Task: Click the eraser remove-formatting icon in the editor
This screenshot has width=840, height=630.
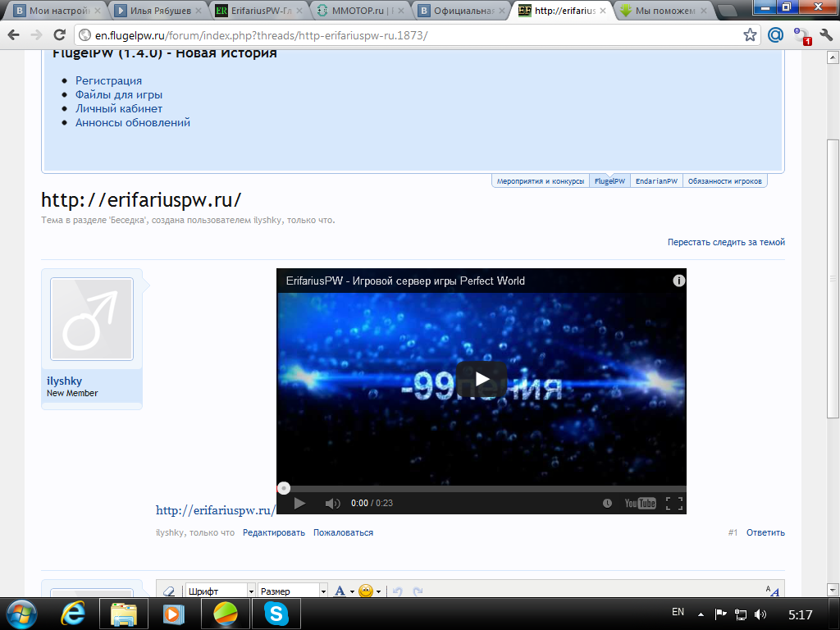Action: 169,591
